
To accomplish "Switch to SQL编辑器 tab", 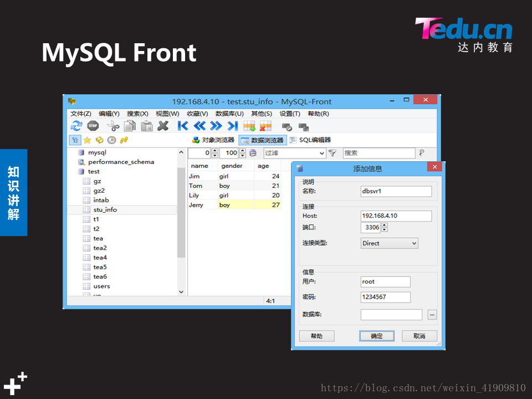I will [x=310, y=140].
